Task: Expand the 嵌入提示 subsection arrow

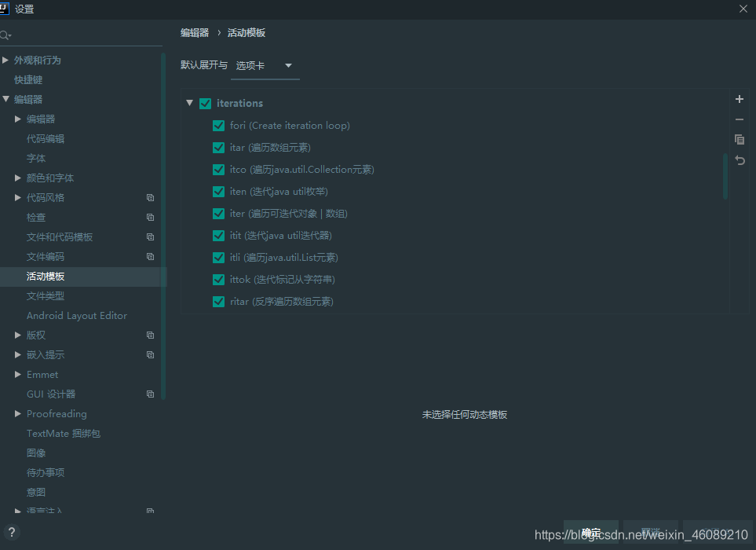Action: (x=18, y=354)
